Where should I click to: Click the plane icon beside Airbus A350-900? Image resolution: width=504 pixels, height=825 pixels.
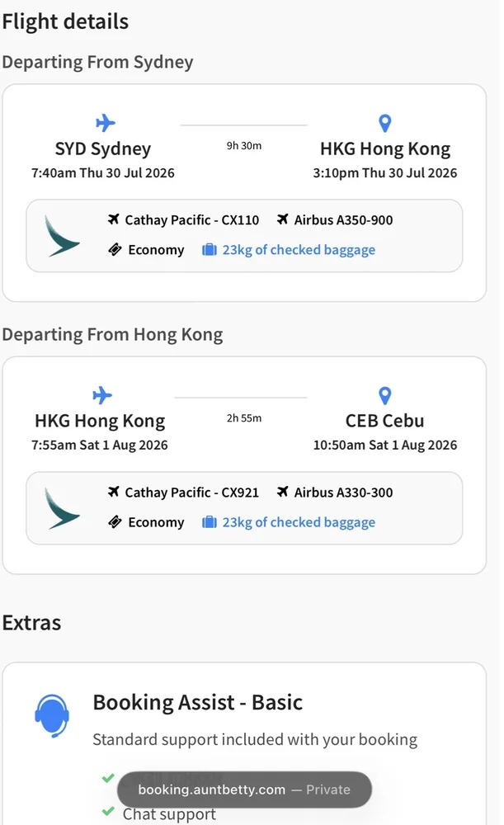[282, 219]
